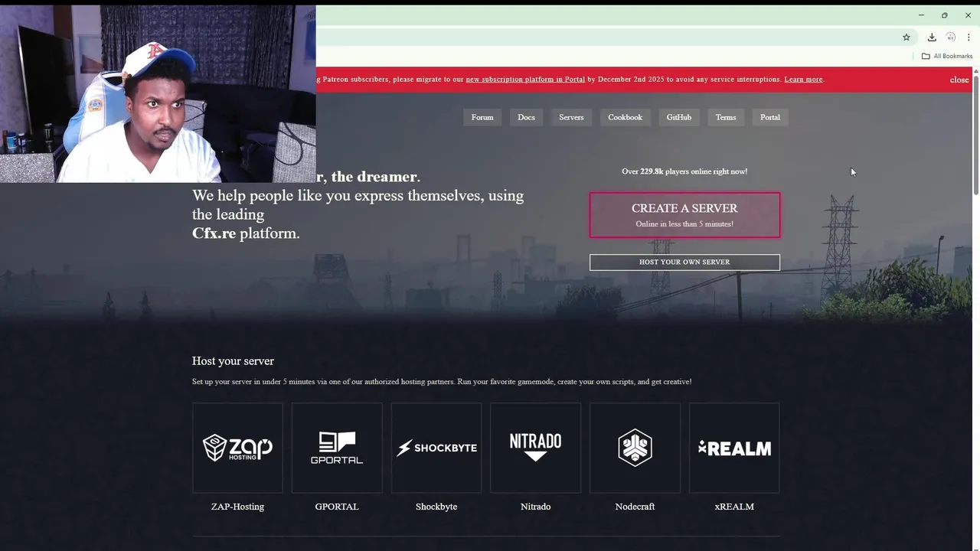Open the Cookbook nav item

(x=625, y=117)
